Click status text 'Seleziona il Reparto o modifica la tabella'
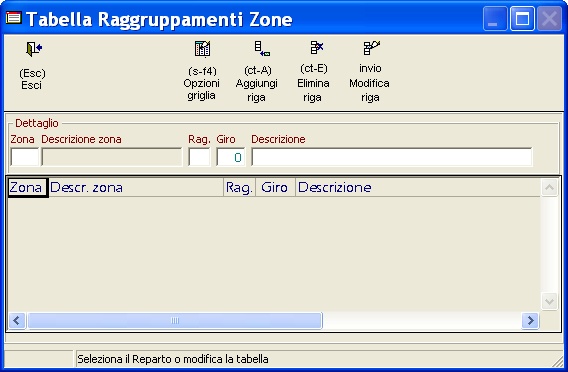 [173, 359]
